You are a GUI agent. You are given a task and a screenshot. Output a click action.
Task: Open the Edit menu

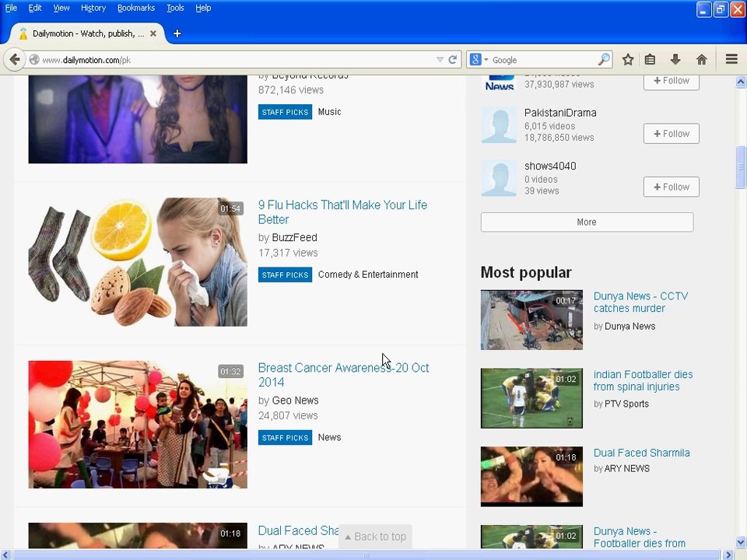coord(35,8)
